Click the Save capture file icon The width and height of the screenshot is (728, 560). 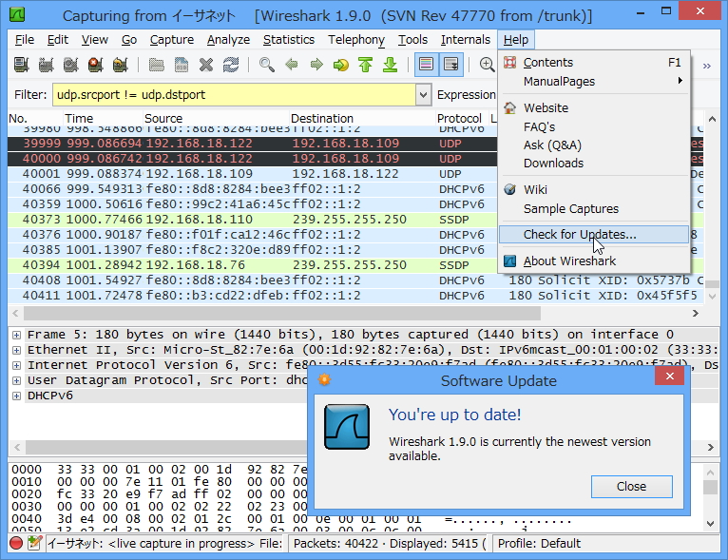pyautogui.click(x=182, y=65)
